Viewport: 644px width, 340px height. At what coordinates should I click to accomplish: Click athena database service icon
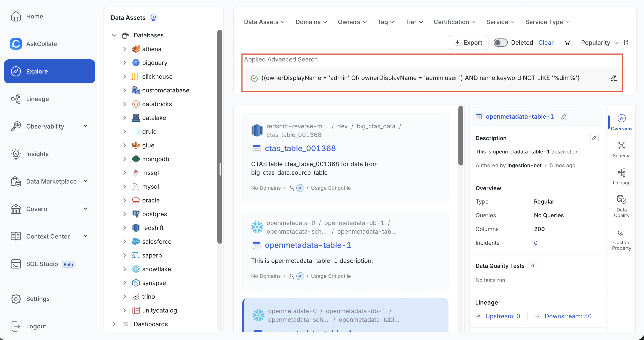[136, 49]
